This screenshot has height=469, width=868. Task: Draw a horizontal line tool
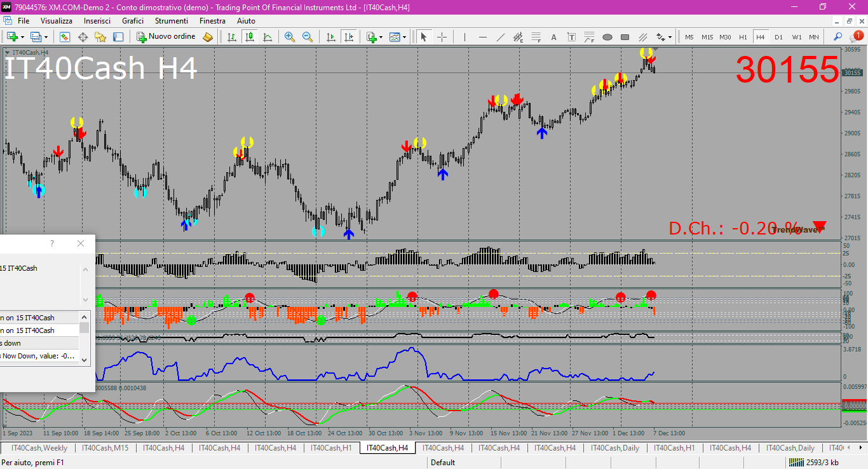[x=482, y=37]
